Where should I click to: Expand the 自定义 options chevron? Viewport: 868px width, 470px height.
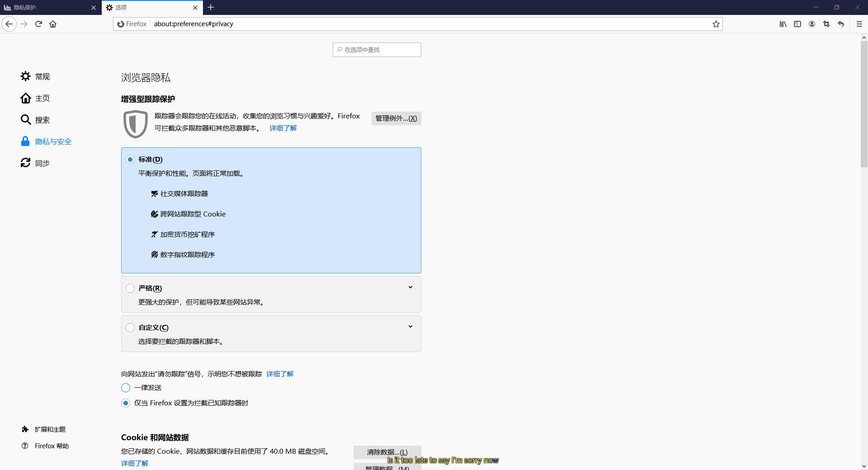coord(410,326)
